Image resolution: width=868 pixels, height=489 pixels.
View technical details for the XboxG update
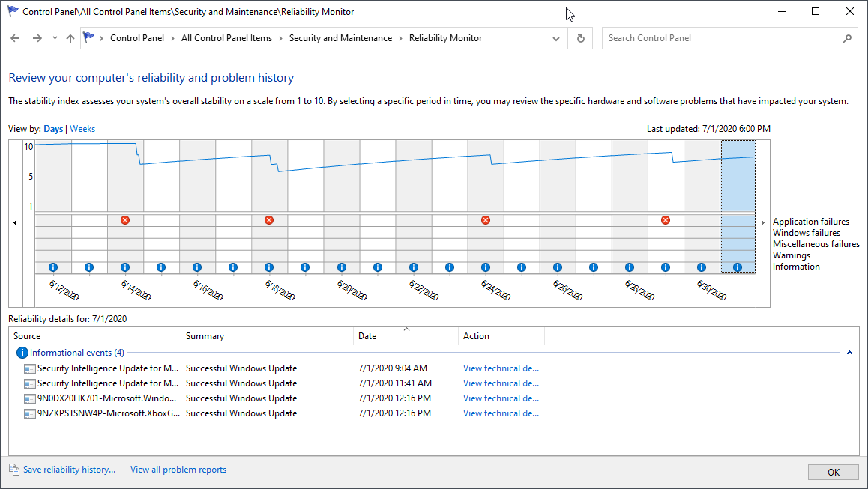point(501,413)
